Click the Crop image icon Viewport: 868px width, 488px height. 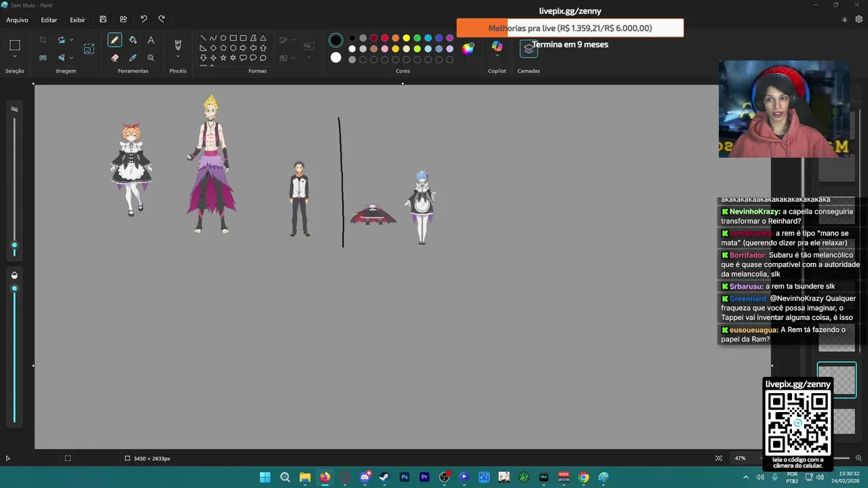pos(43,40)
